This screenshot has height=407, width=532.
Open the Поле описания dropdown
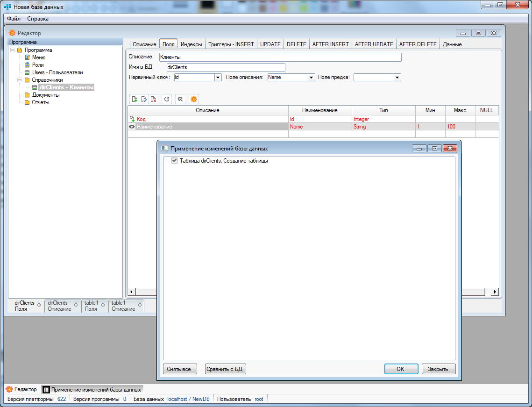(x=311, y=78)
